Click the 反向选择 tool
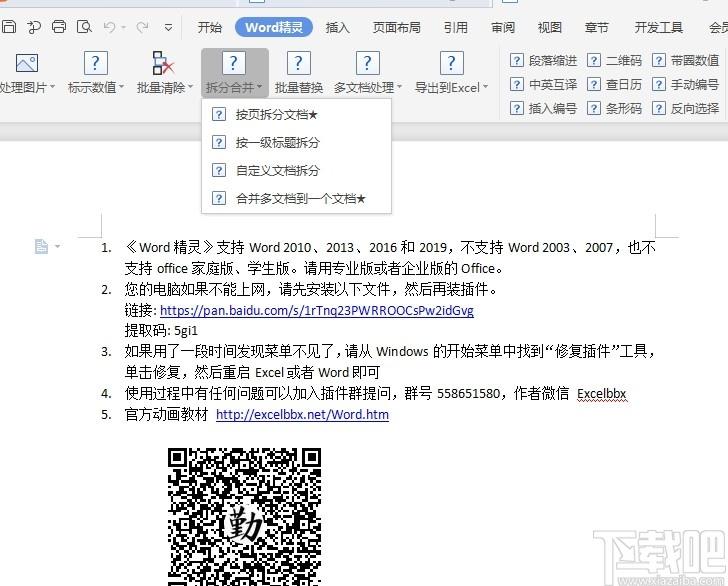This screenshot has width=728, height=586. (x=685, y=109)
